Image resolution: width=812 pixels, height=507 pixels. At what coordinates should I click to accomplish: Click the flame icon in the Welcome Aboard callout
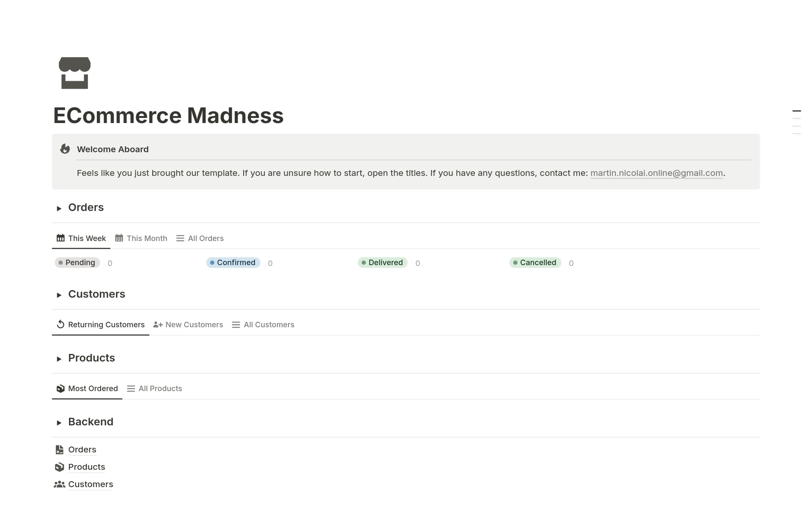pyautogui.click(x=65, y=149)
